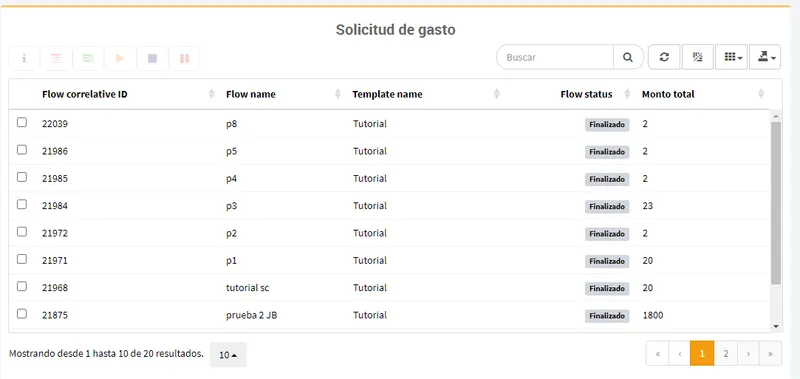The image size is (800, 379).
Task: Click flow name cell p8
Action: 231,124
